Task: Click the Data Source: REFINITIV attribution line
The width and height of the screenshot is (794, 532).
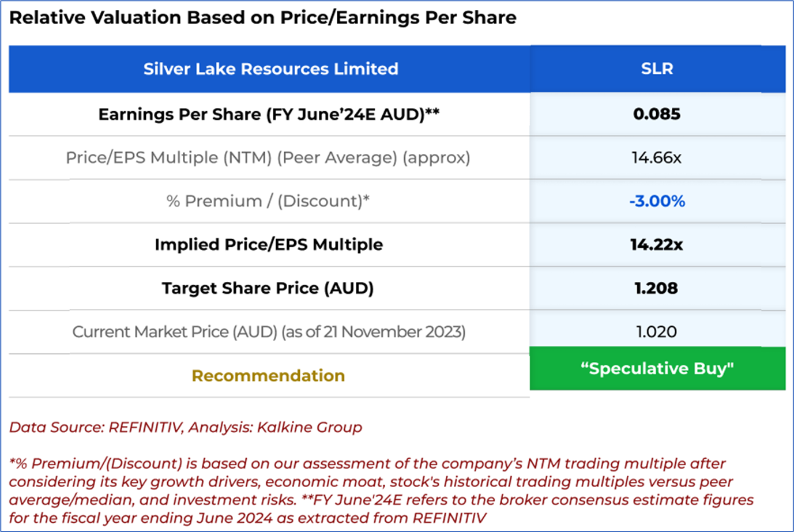Action: pos(186,427)
